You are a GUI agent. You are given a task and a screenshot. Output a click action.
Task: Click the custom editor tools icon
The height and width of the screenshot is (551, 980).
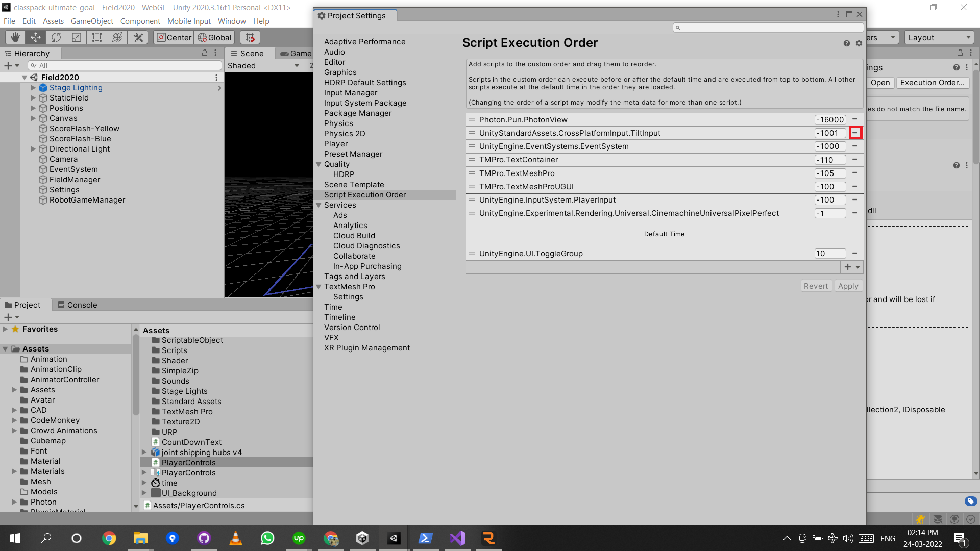click(x=138, y=37)
